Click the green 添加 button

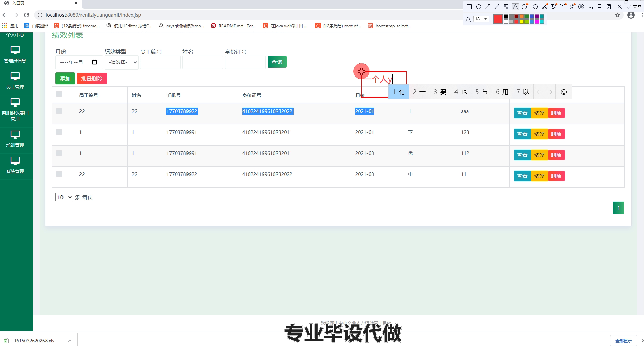tap(65, 78)
